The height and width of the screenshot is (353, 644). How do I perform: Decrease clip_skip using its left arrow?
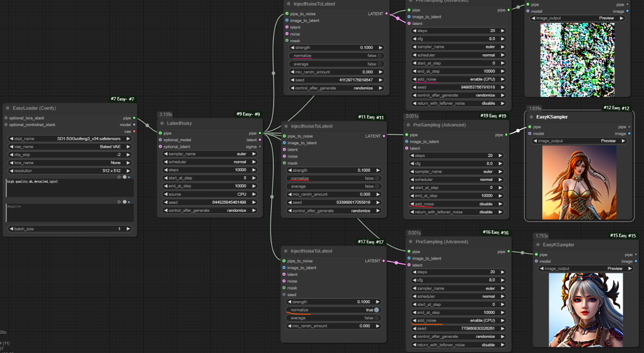[11, 154]
